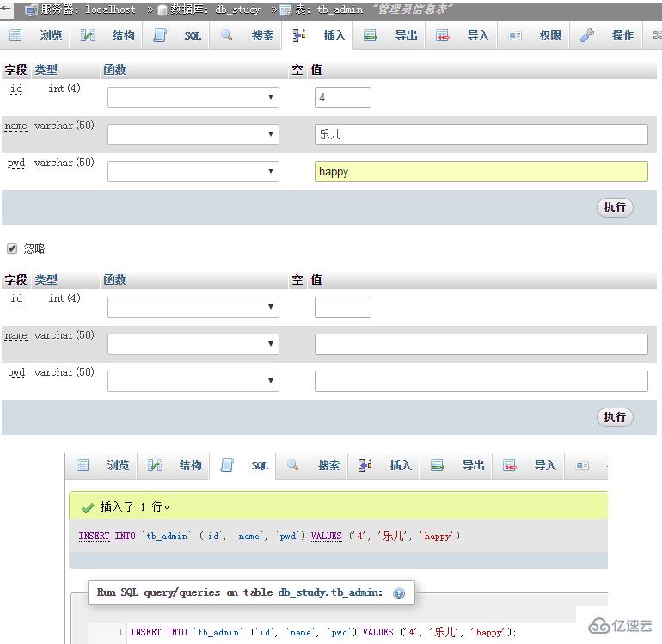Click the table icon beside tb_admin breadcrumb

point(285,10)
